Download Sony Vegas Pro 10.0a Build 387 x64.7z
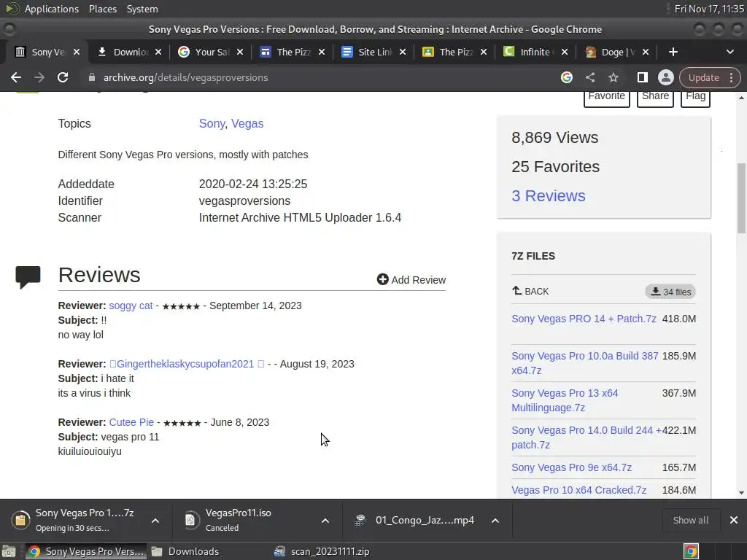Viewport: 747px width, 560px height. pos(584,363)
